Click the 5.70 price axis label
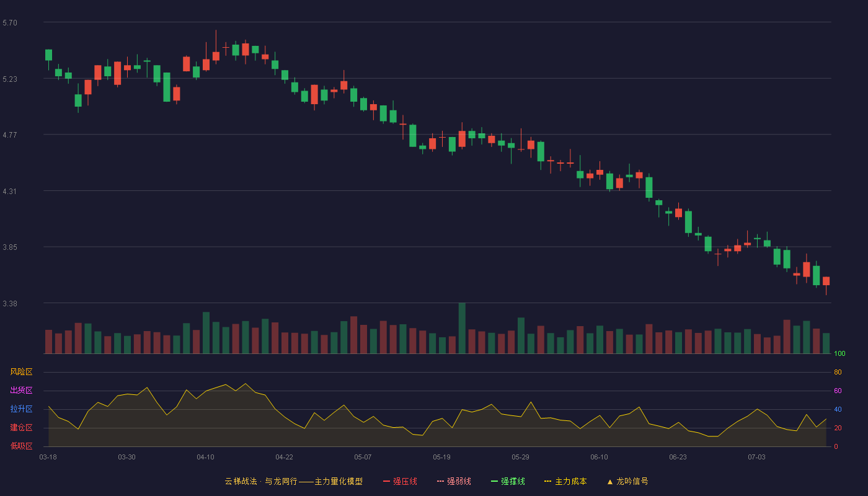The height and width of the screenshot is (496, 868). tap(10, 23)
